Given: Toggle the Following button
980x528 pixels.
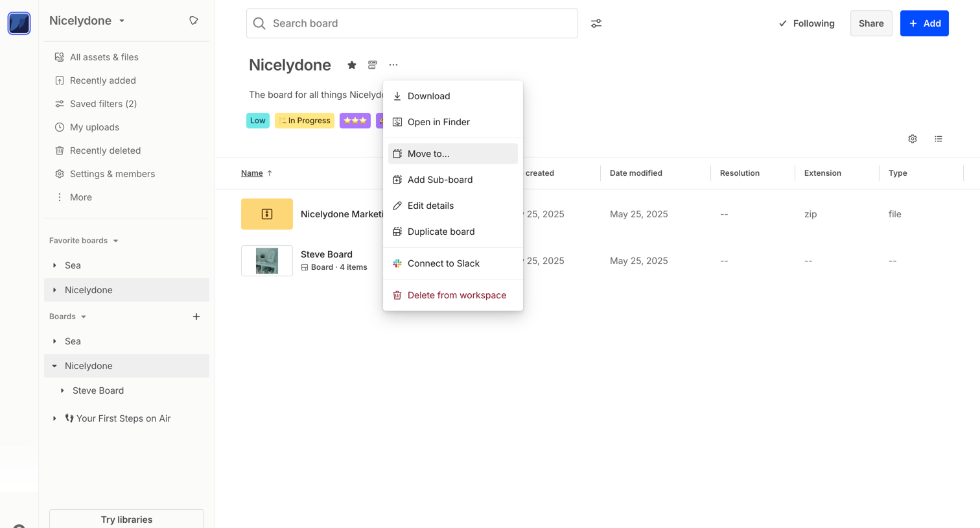Looking at the screenshot, I should point(807,23).
